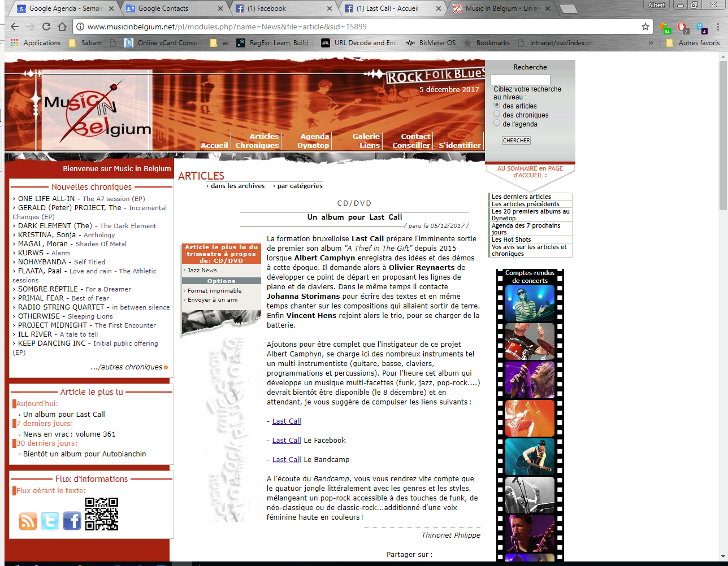Select the 'des chroniques' radio option
Viewport: 728px width, 566px height.
pos(497,114)
